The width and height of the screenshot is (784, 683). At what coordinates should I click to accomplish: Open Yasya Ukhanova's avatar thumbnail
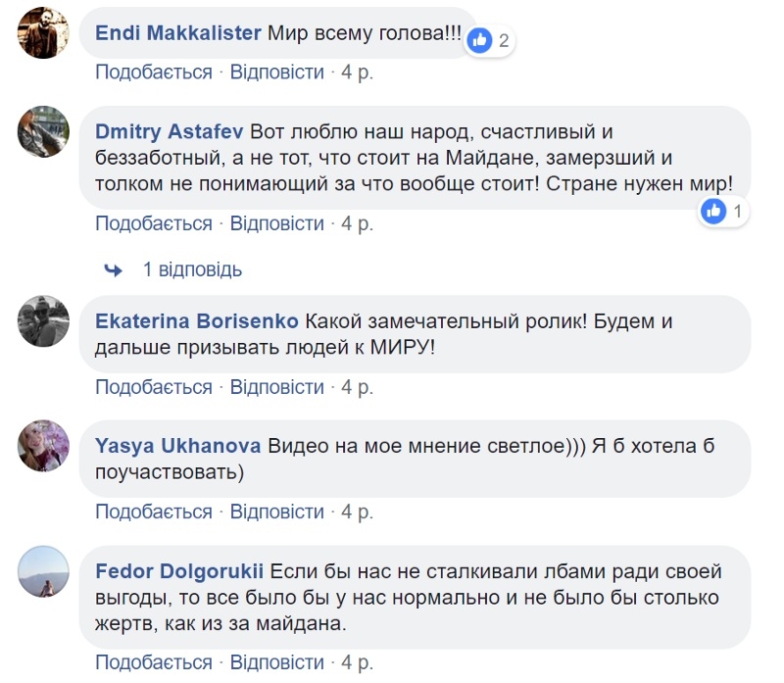click(44, 446)
